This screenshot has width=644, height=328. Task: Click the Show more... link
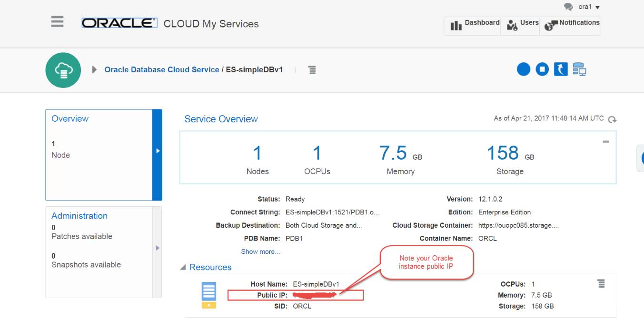tap(260, 251)
